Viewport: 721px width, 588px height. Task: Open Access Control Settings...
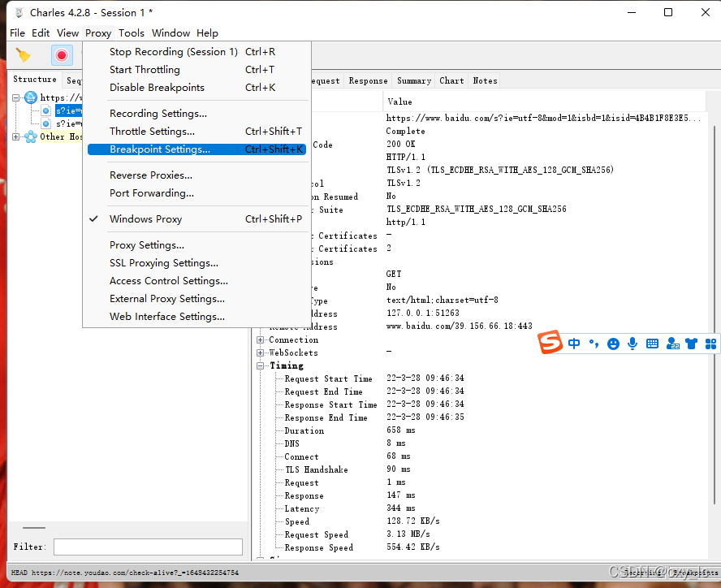coord(196,281)
